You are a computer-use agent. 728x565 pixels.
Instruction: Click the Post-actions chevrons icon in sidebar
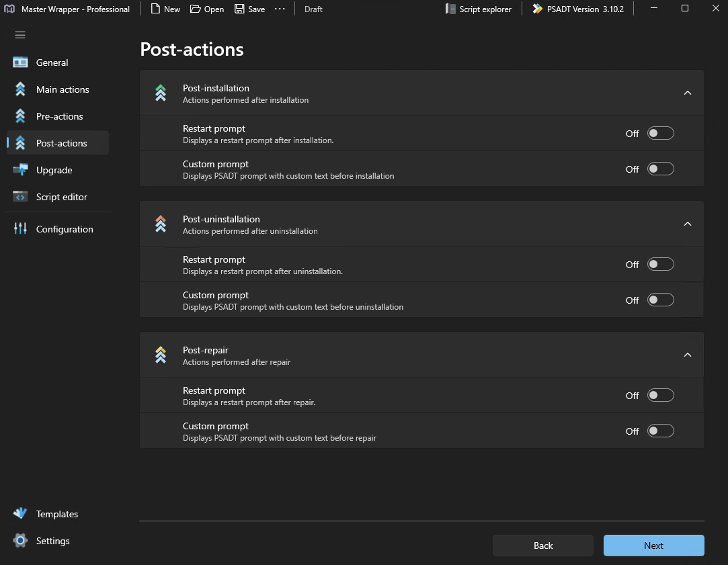pyautogui.click(x=20, y=143)
